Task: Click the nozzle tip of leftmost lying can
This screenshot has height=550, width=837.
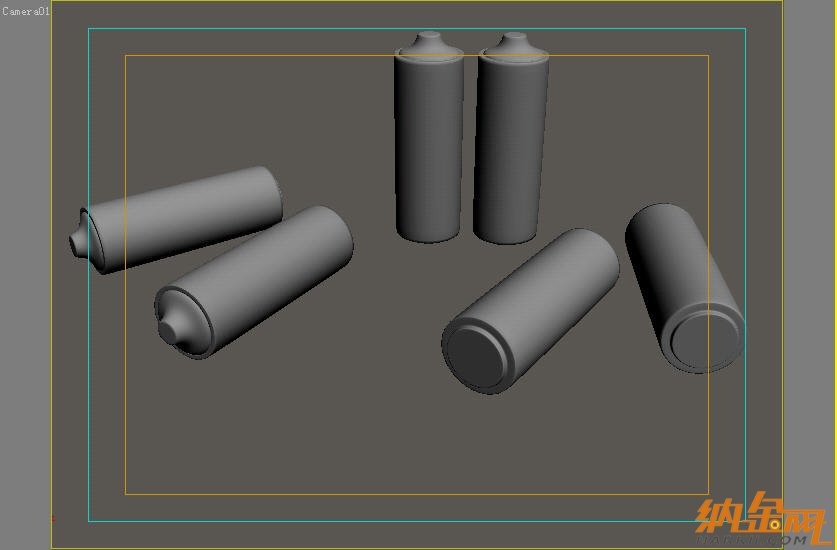Action: [74, 242]
